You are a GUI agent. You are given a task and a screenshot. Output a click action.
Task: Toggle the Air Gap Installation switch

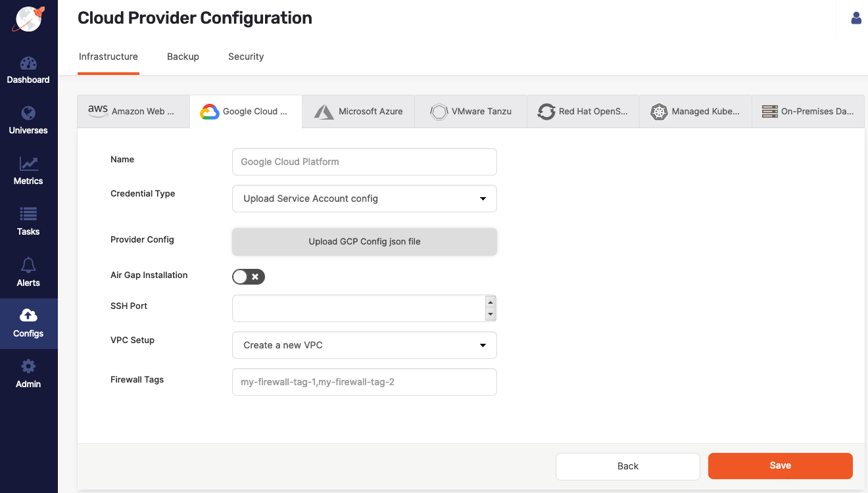point(249,276)
